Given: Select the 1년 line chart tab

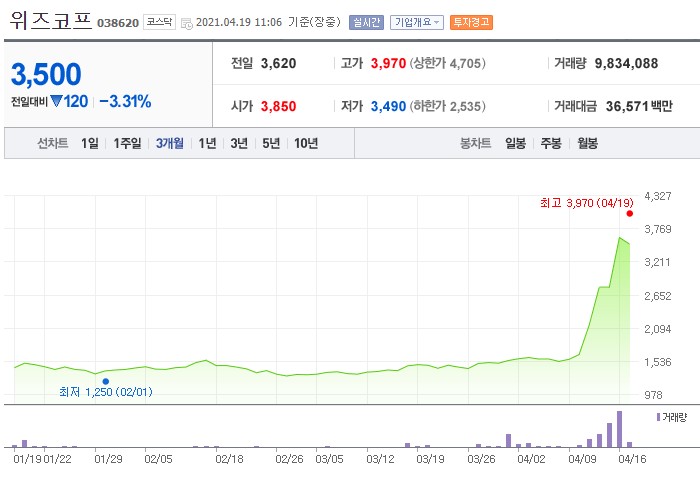Looking at the screenshot, I should pyautogui.click(x=208, y=143).
